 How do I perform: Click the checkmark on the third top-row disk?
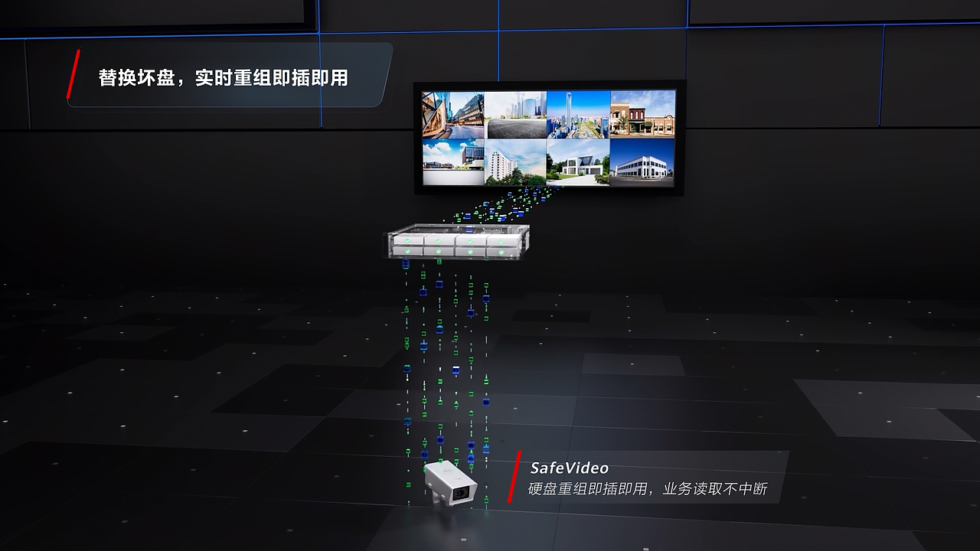pyautogui.click(x=469, y=242)
